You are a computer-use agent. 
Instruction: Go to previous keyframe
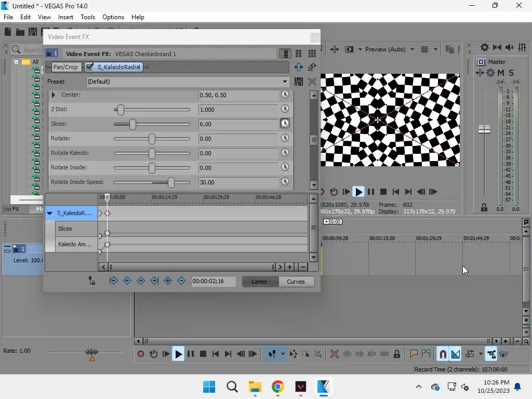(127, 281)
